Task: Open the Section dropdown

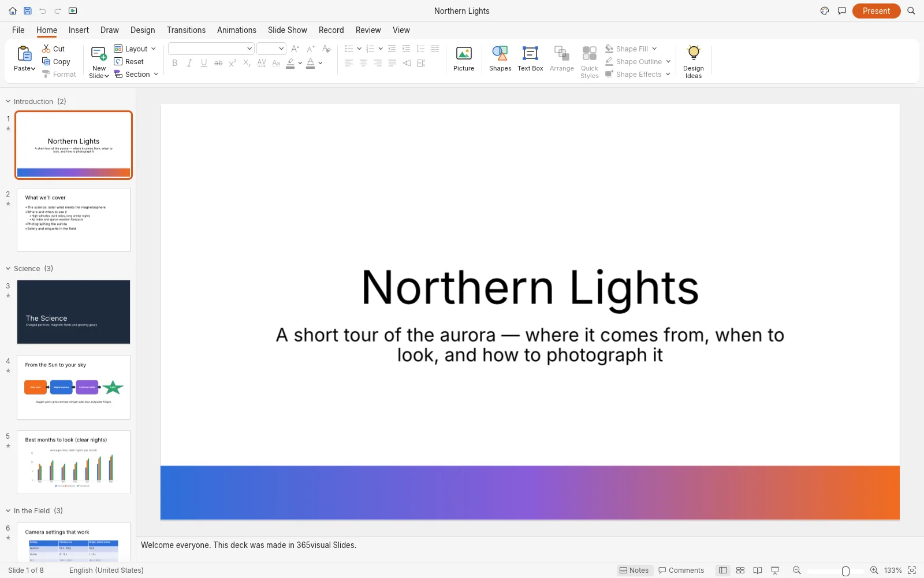Action: (x=136, y=75)
